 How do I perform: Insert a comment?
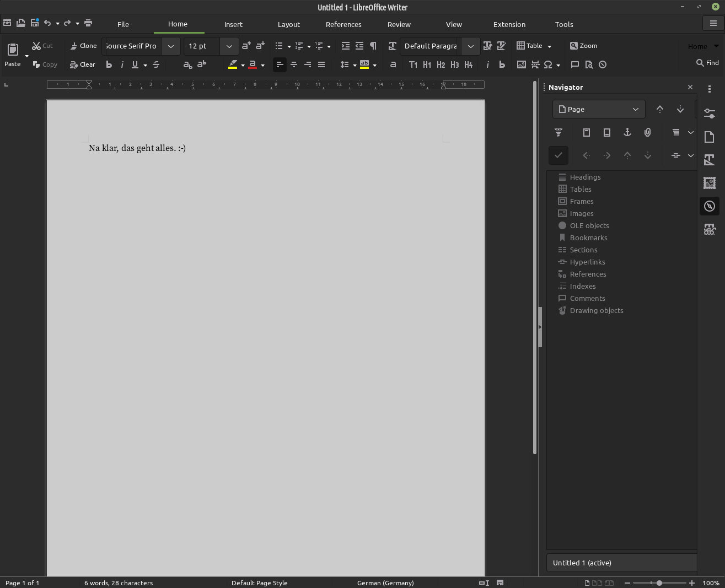(574, 64)
